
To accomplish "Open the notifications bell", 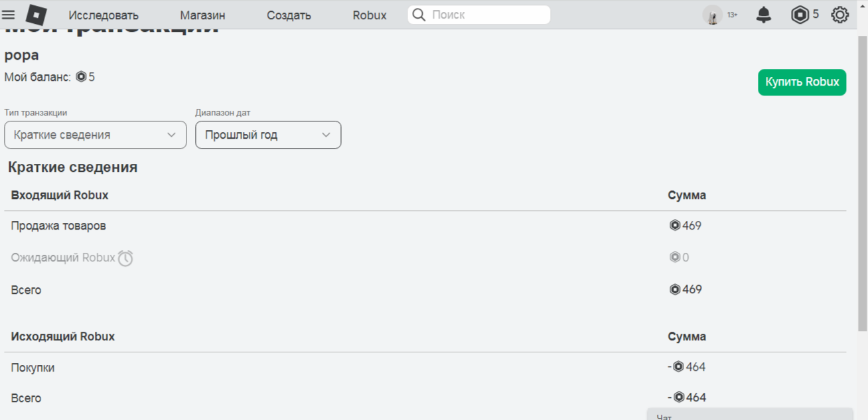I will 764,15.
